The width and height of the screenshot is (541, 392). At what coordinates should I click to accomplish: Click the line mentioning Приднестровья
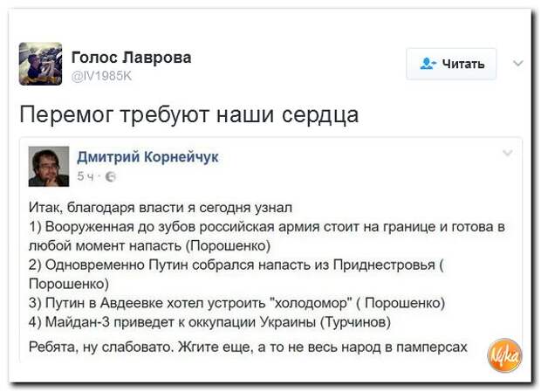236,265
